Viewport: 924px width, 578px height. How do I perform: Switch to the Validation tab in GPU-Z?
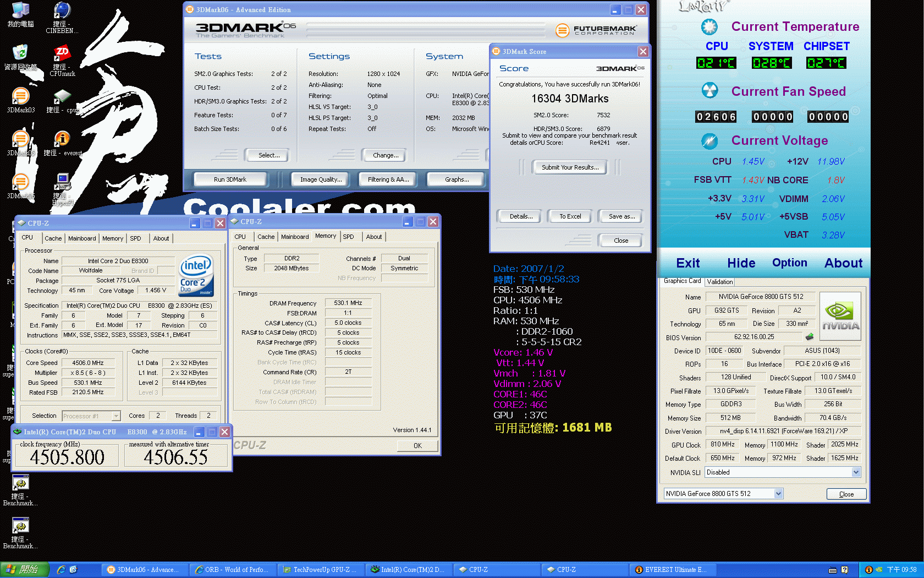(720, 282)
